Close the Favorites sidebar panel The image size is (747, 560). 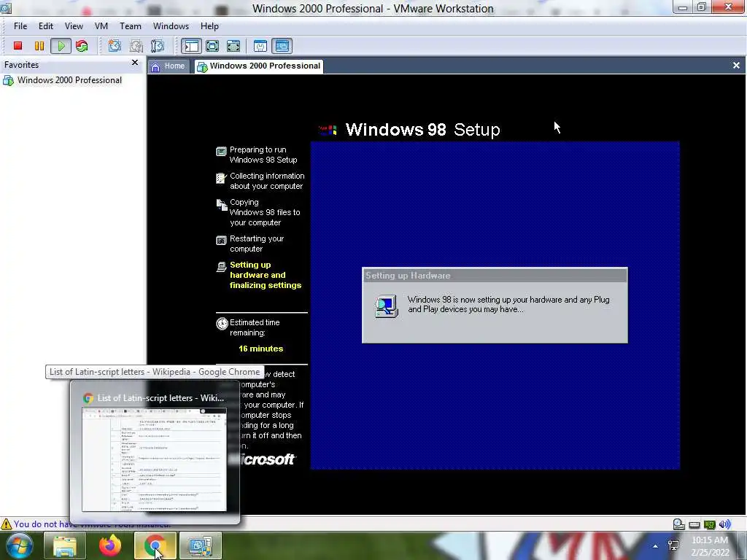point(135,63)
